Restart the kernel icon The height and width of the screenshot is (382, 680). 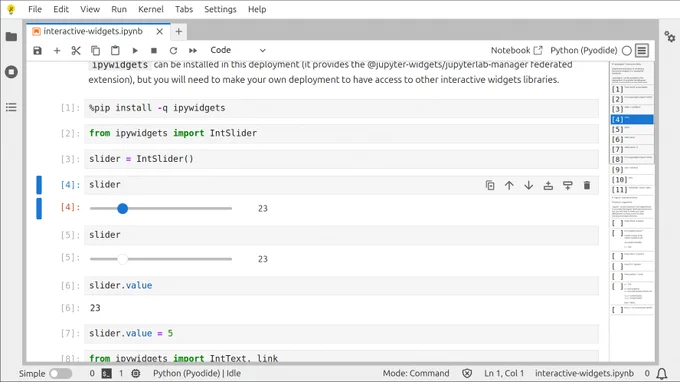click(x=173, y=51)
